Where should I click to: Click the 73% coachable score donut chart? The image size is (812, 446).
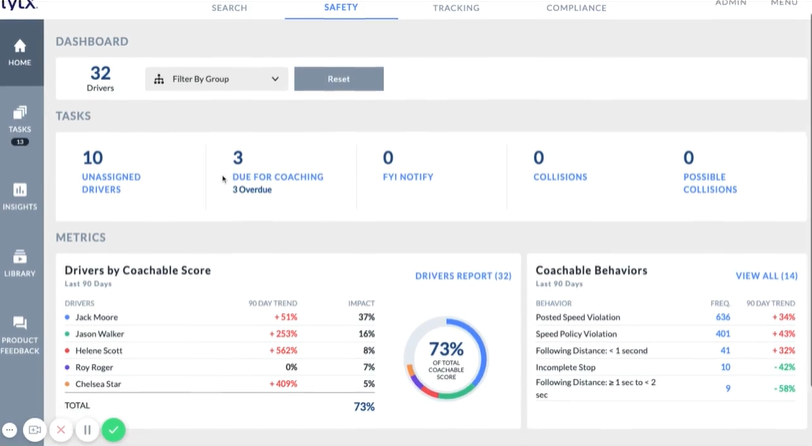point(446,358)
